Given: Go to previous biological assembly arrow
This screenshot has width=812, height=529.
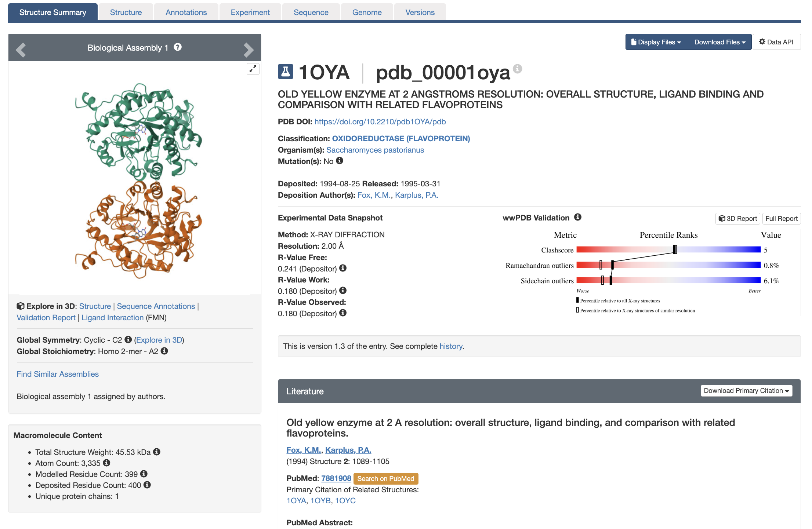Looking at the screenshot, I should click(21, 50).
